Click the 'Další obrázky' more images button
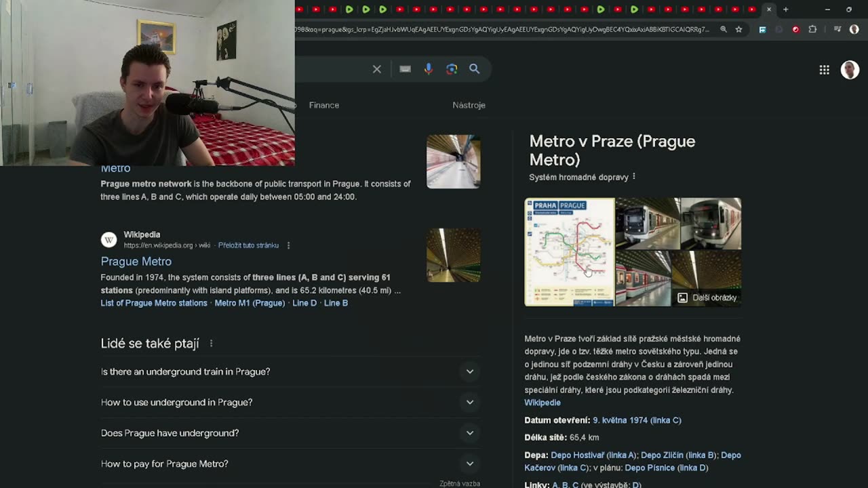Viewport: 868px width, 488px height. [x=707, y=298]
